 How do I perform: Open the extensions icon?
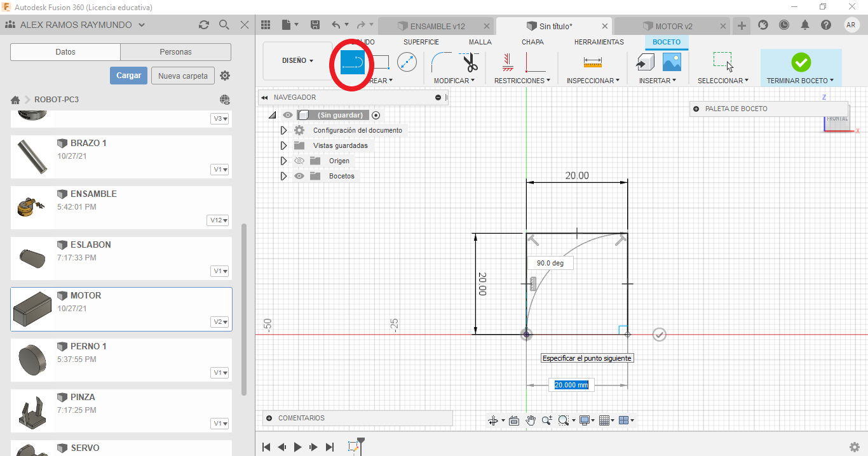(x=763, y=25)
